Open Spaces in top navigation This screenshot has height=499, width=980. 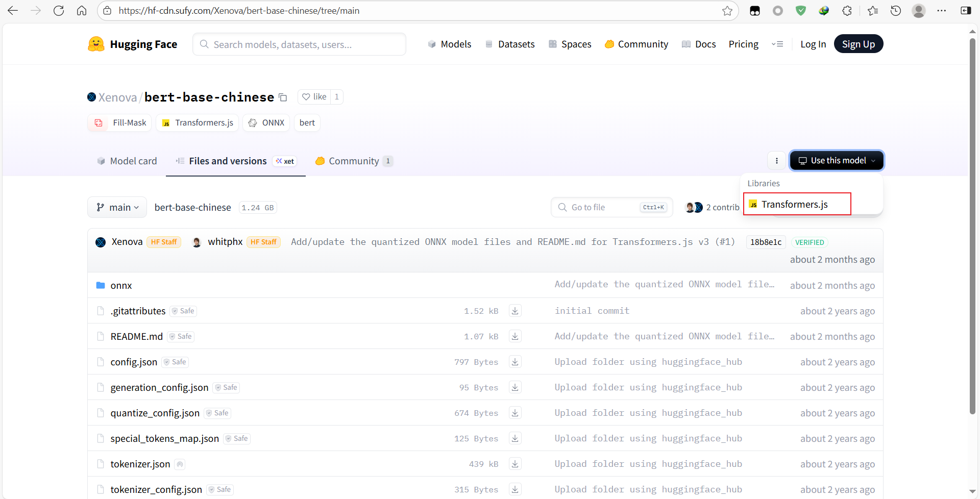pos(570,44)
